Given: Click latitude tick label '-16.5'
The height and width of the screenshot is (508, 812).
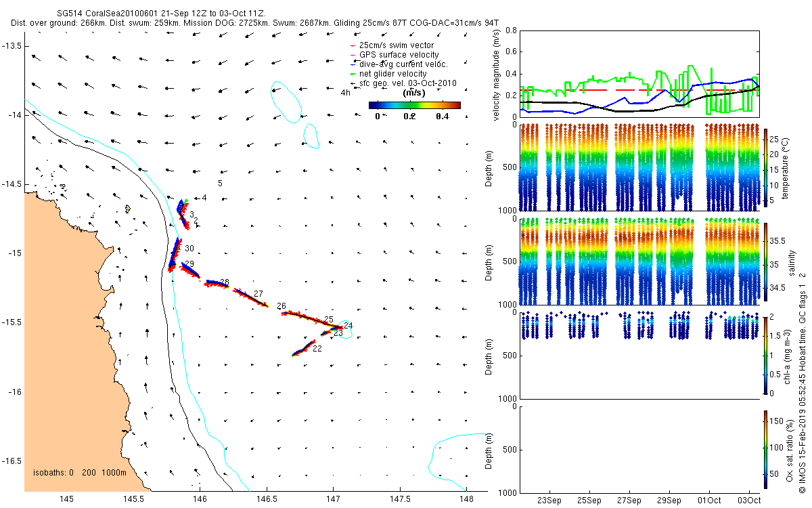Looking at the screenshot, I should click(11, 461).
